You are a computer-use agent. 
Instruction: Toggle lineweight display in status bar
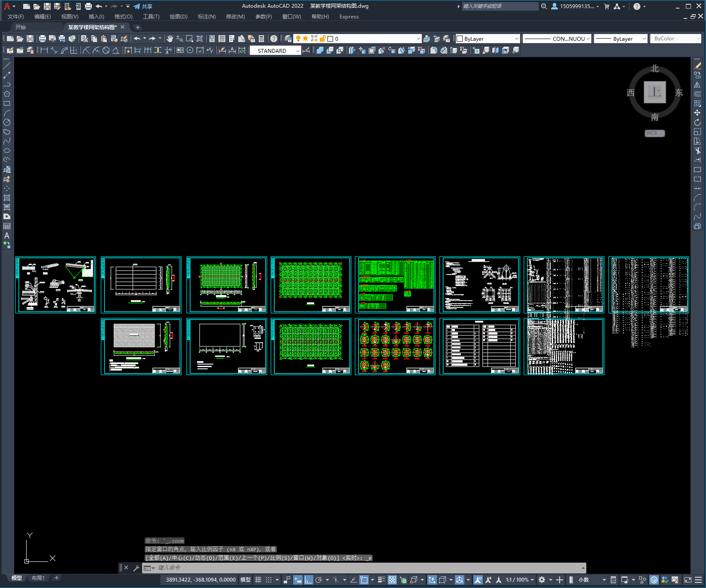tap(381, 580)
